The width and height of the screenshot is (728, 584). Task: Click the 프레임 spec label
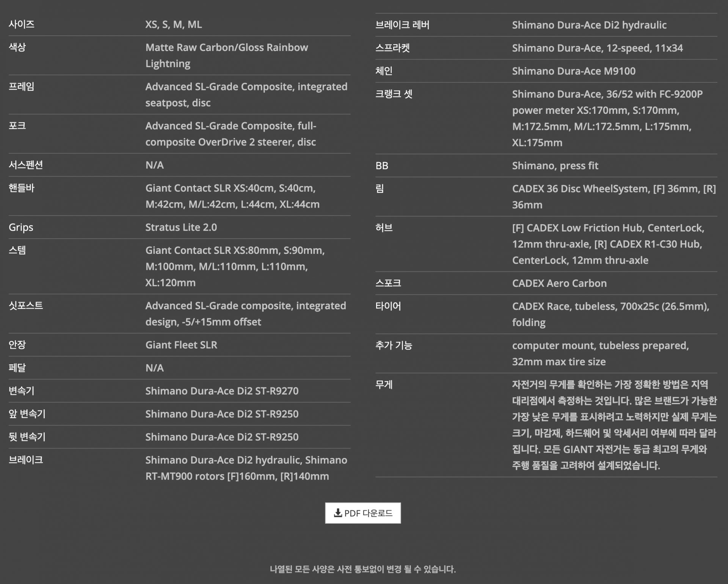click(22, 87)
